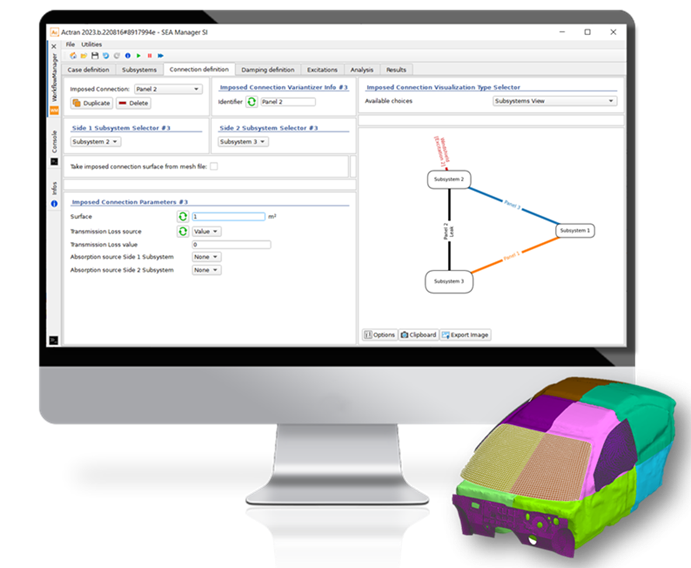Switch to the Subsystems tab
691x568 pixels.
(139, 70)
